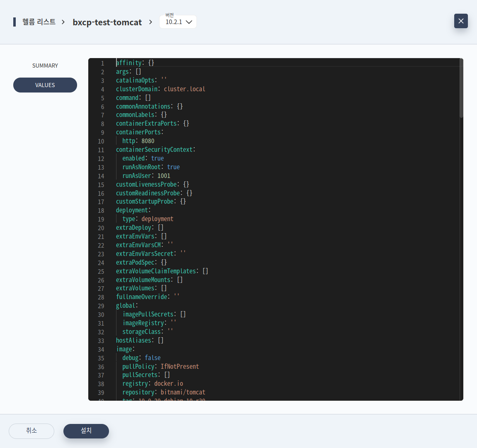Click the 'args: []' line
The width and height of the screenshot is (477, 448).
coord(128,72)
